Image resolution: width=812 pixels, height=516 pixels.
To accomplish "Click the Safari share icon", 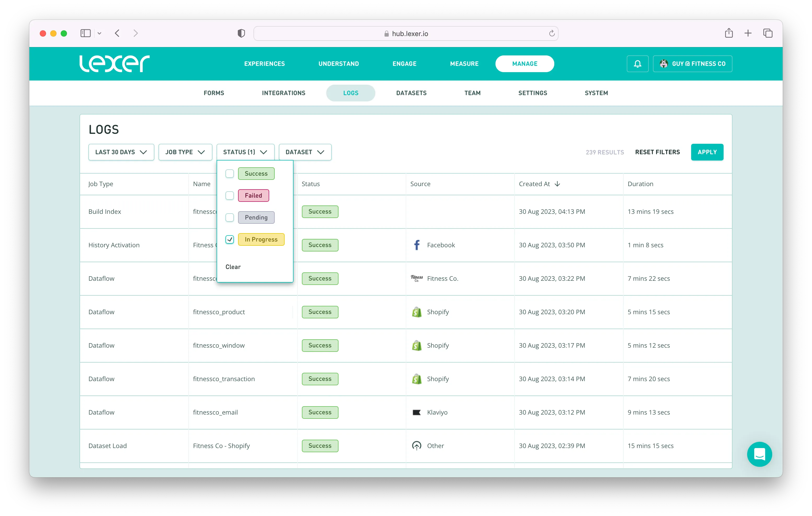I will coord(729,33).
